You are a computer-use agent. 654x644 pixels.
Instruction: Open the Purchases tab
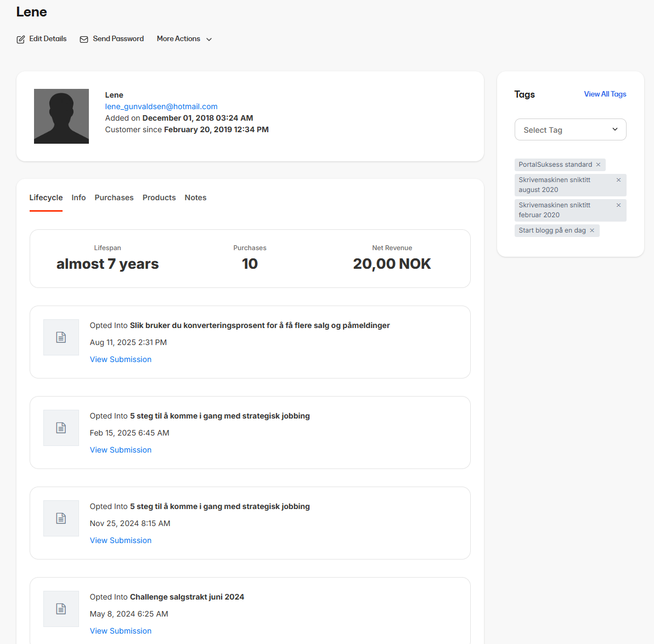[114, 197]
